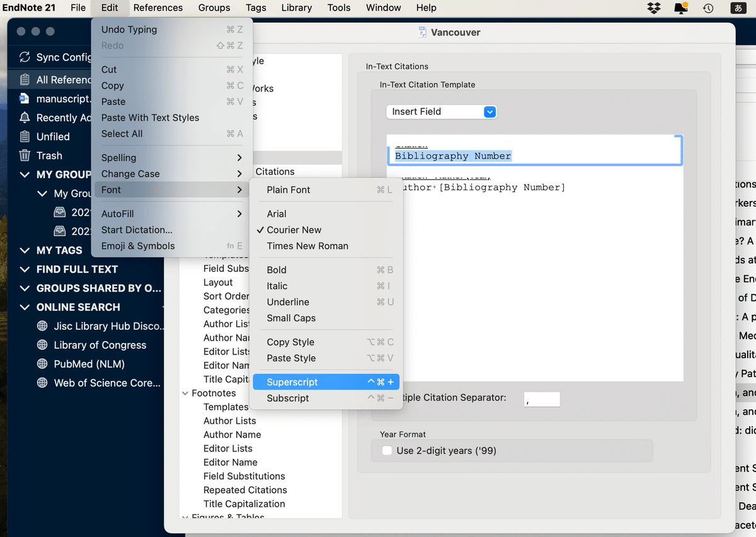The image size is (756, 537).
Task: Apply Superscript formatting from Font submenu
Action: coord(292,382)
